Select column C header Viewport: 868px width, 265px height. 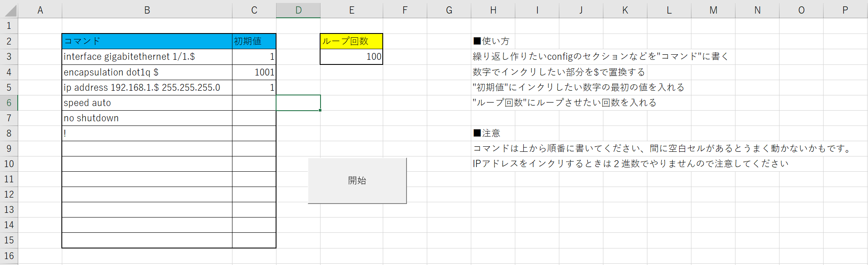pyautogui.click(x=254, y=10)
